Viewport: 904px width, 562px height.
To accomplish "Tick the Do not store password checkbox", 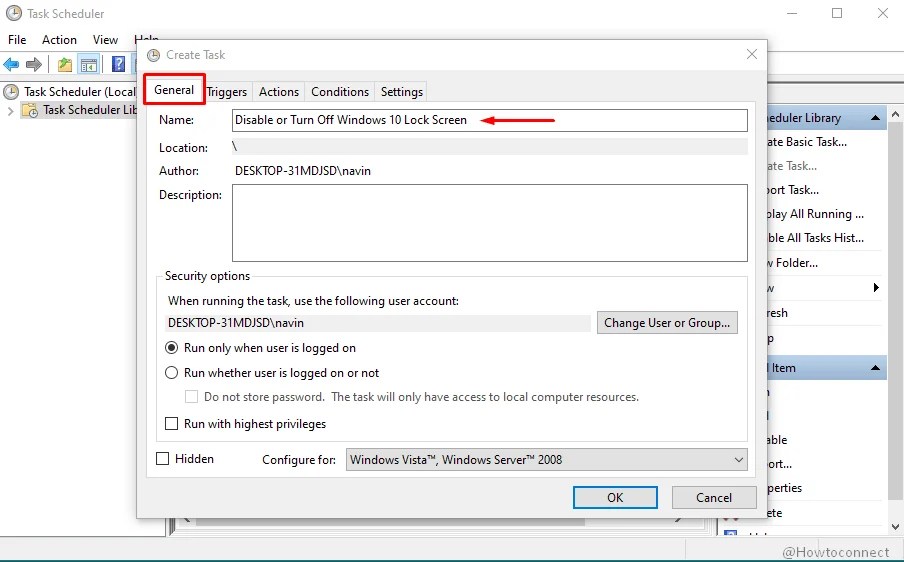I will click(191, 397).
